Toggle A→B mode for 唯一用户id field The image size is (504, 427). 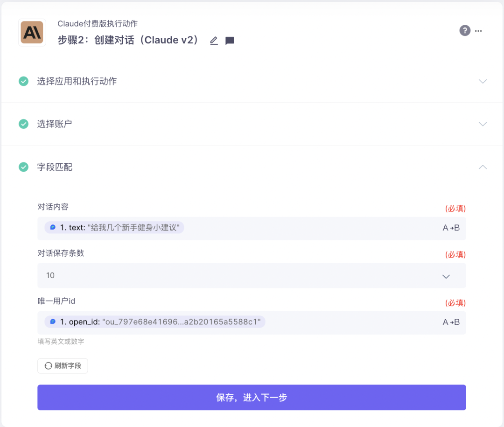click(x=451, y=322)
